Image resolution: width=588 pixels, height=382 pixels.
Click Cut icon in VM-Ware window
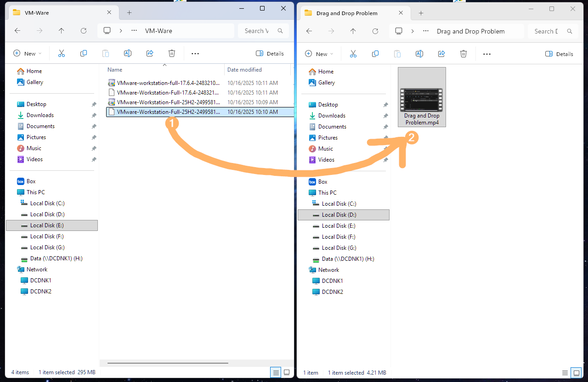coord(62,53)
